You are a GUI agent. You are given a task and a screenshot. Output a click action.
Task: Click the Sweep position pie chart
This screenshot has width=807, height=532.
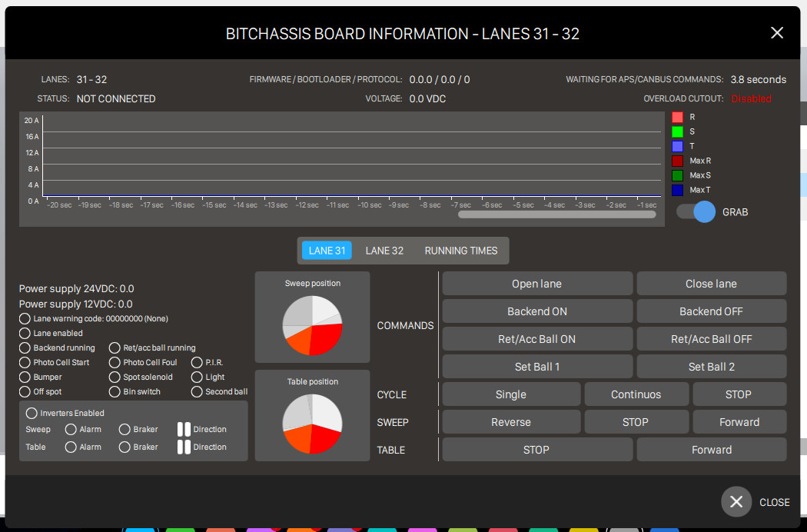click(x=312, y=324)
